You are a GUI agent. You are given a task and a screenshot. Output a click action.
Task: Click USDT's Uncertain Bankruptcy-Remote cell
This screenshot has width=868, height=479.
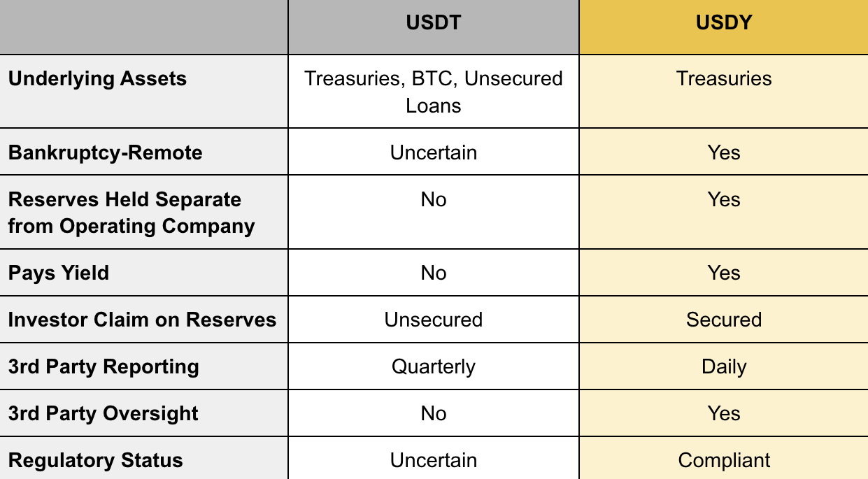[x=433, y=152]
